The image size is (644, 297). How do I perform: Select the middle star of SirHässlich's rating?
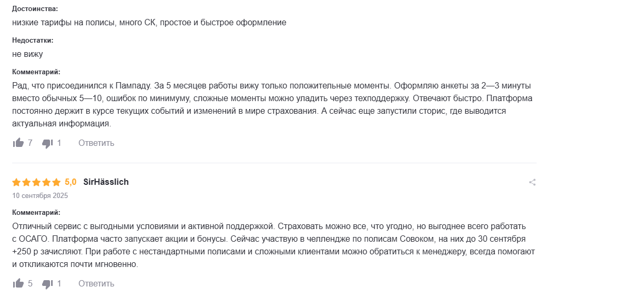[x=36, y=182]
